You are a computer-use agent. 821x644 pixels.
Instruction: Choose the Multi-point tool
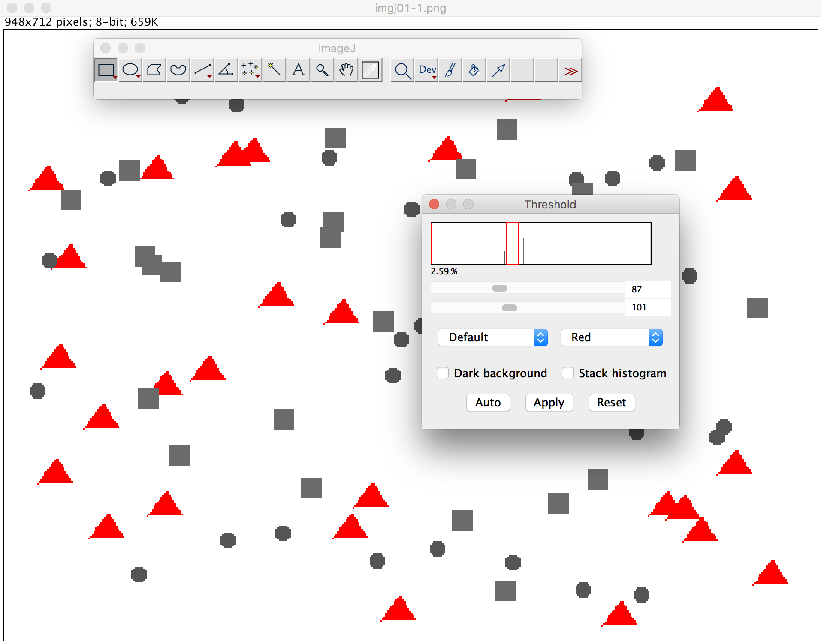[x=250, y=70]
